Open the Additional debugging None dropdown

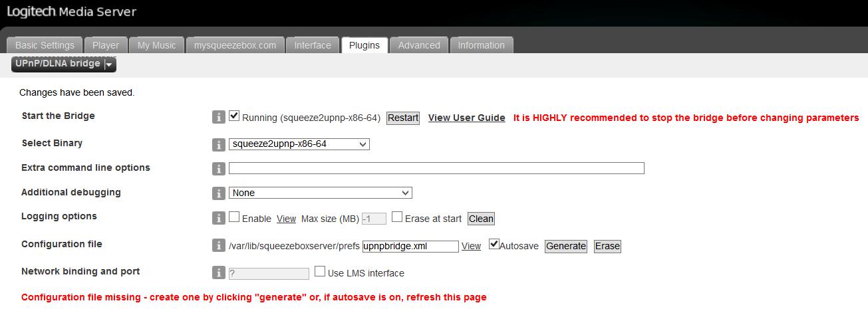pos(321,193)
